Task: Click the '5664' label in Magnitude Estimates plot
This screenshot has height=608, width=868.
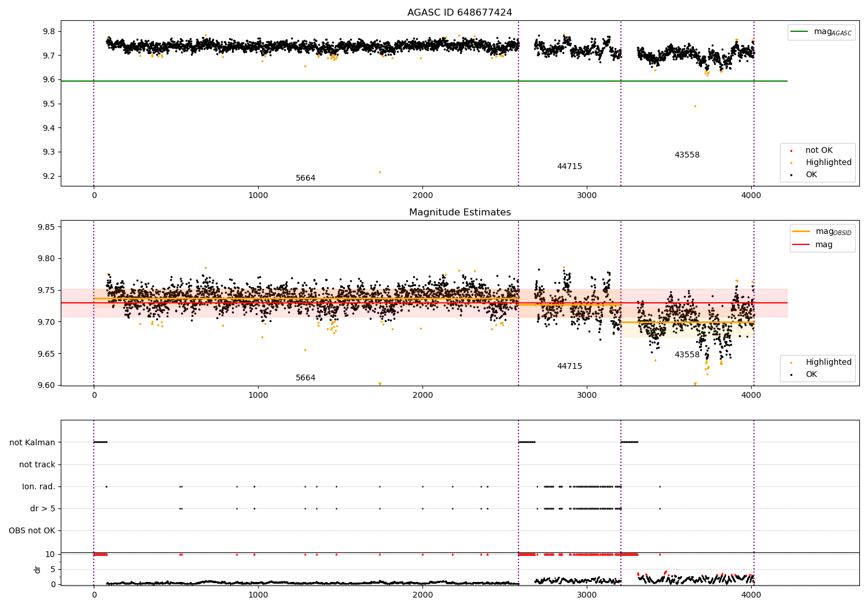Action: coord(306,378)
